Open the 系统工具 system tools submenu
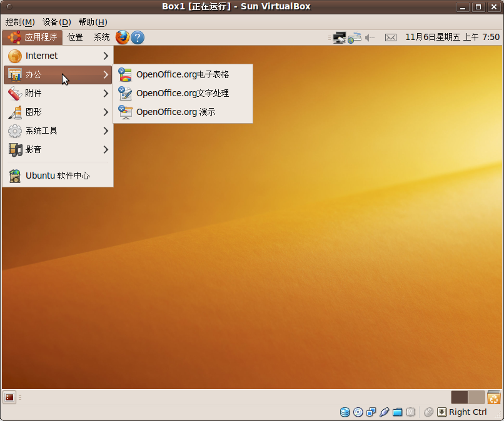Screen dimensions: 504x421 (58, 131)
